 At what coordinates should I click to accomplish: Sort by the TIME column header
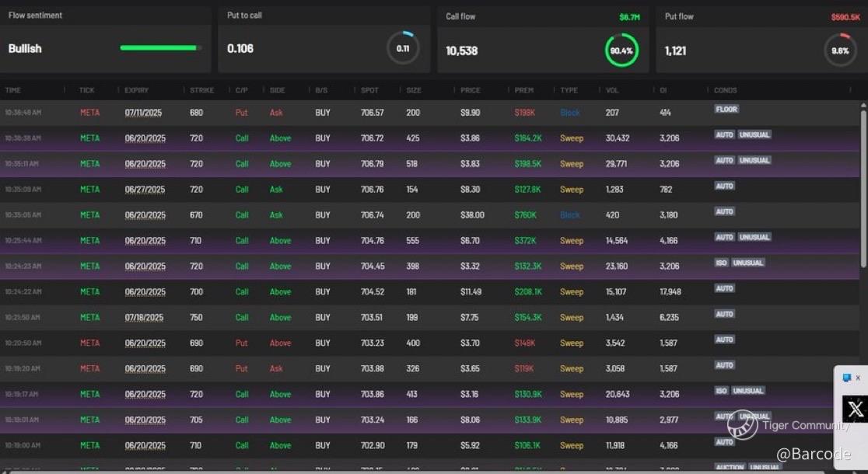[12, 90]
